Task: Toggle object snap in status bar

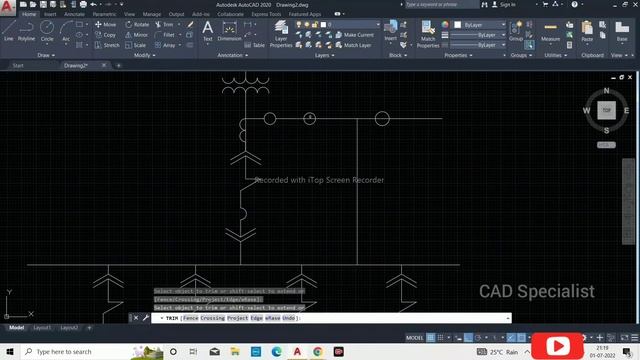Action: coord(521,338)
